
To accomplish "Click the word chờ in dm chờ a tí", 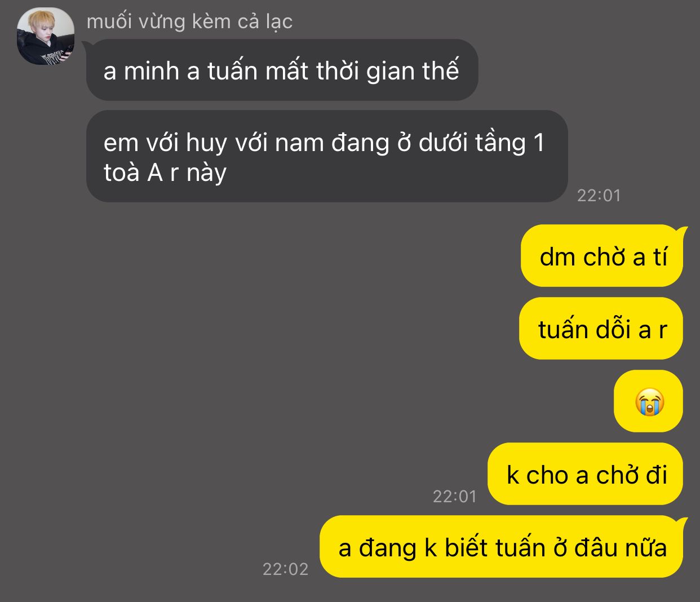I will coord(604,257).
